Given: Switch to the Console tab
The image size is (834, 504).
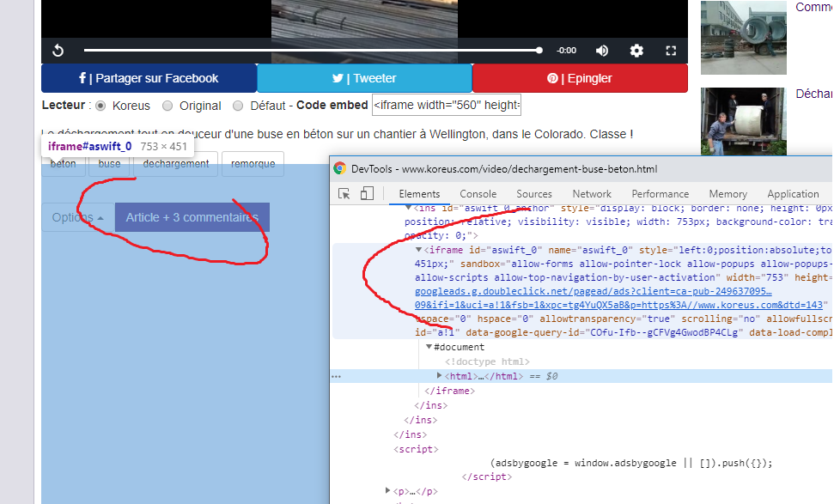Looking at the screenshot, I should coord(478,194).
